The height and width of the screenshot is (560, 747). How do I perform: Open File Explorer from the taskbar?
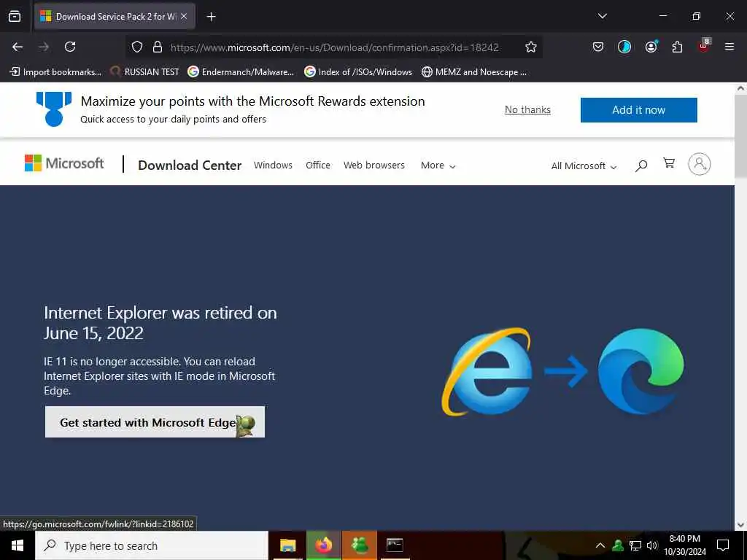pyautogui.click(x=287, y=545)
